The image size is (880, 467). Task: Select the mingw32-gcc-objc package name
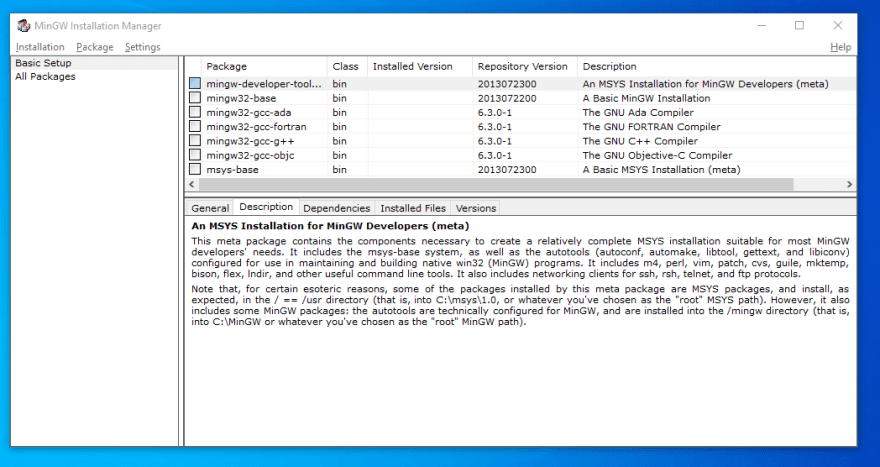(x=250, y=155)
